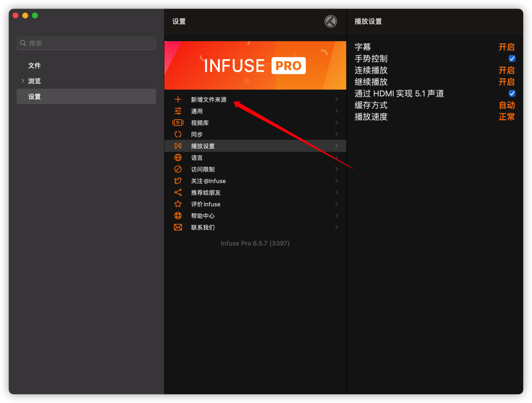Click the prohibition icon beside 访问限制
Screen dimensions: 532x403
tap(178, 169)
